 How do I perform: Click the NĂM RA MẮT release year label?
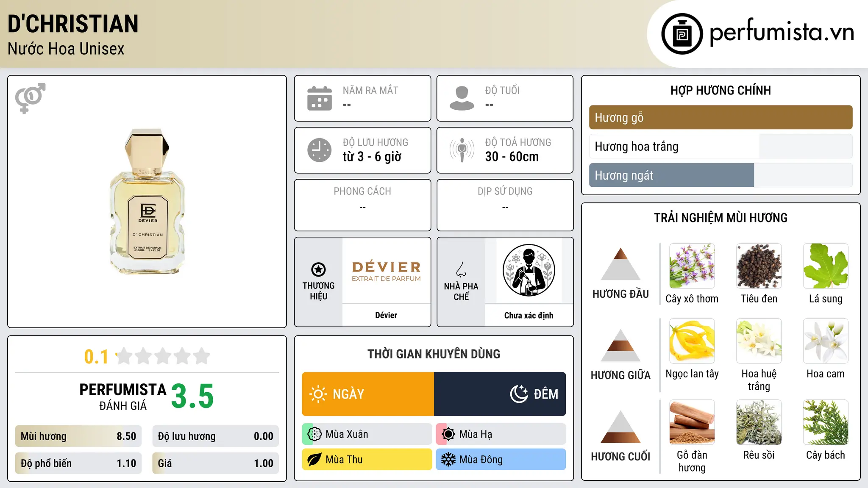370,90
